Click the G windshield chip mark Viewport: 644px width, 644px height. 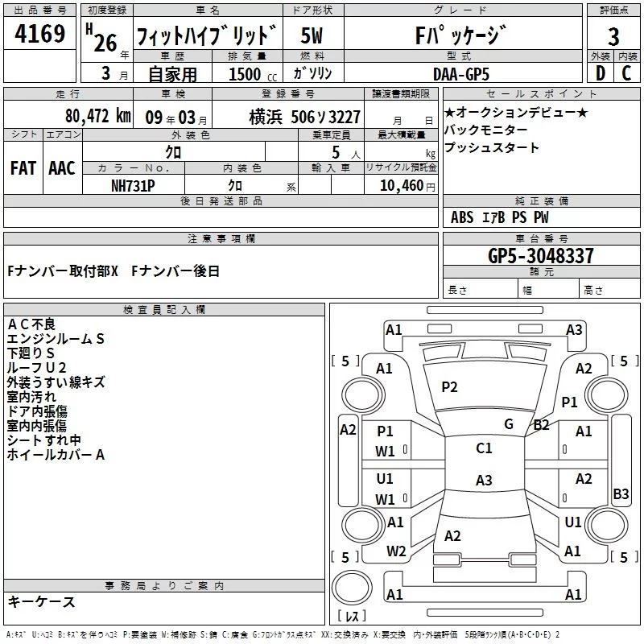coord(509,424)
